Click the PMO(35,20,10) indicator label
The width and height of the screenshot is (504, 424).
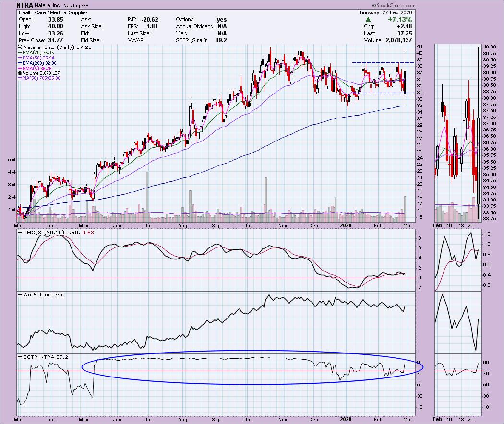[x=44, y=232]
